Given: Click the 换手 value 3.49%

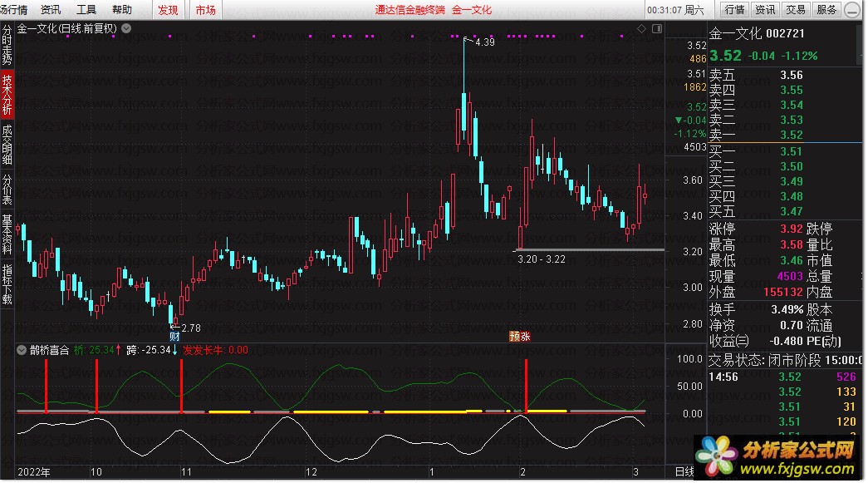Looking at the screenshot, I should pos(787,309).
